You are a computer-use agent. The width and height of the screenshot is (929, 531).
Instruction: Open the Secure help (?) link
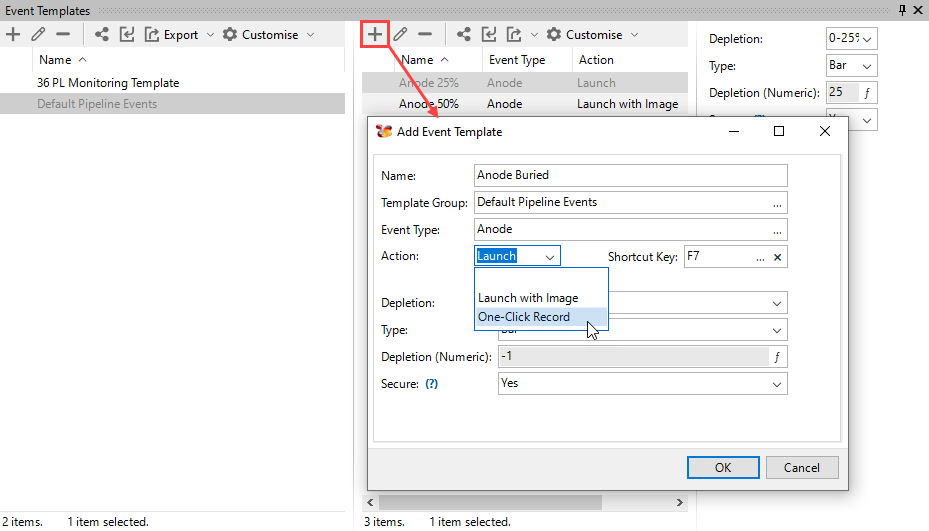point(431,384)
